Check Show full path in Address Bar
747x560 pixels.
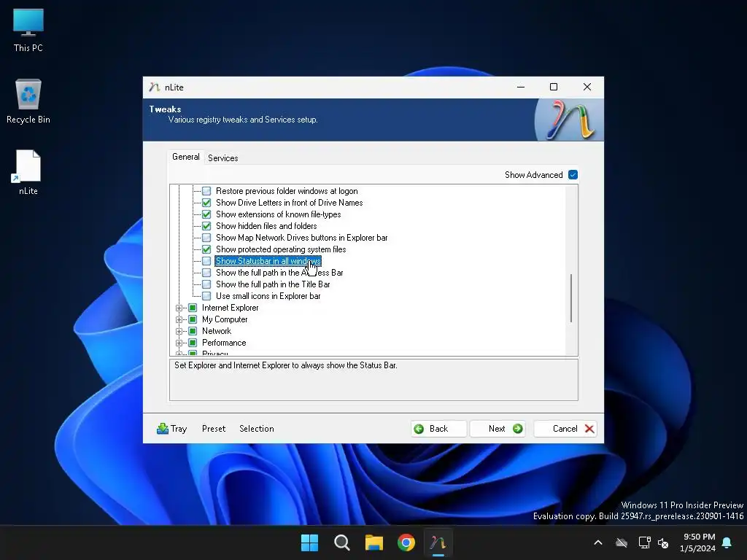[x=206, y=273]
